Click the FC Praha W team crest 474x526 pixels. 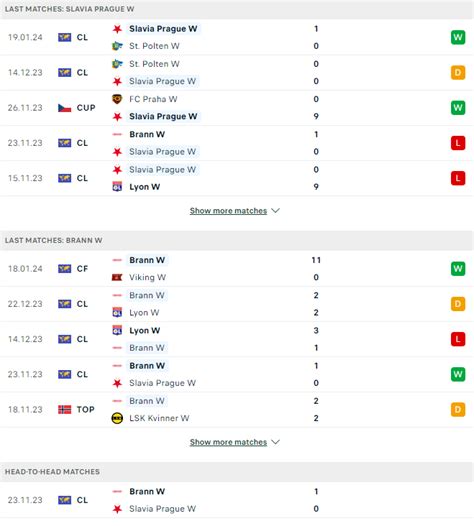[117, 99]
